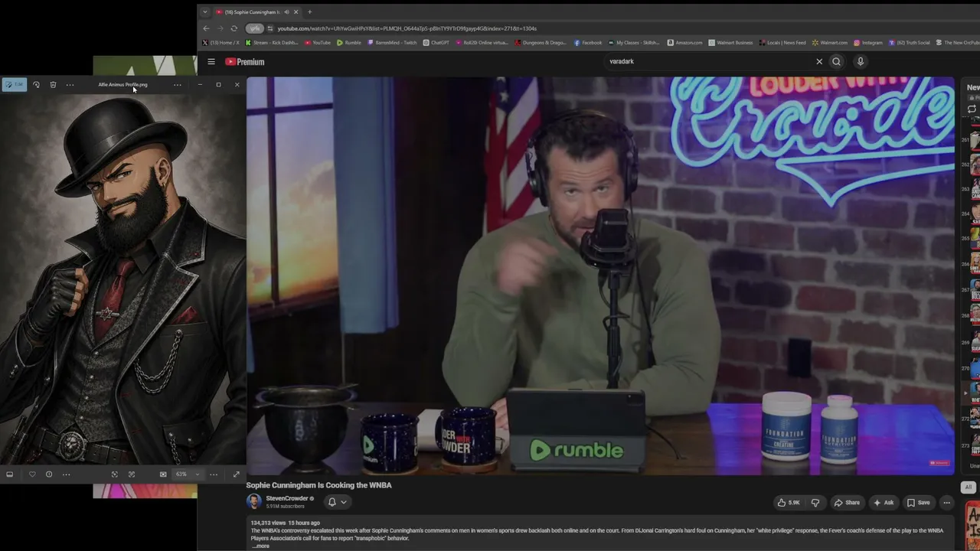The width and height of the screenshot is (980, 551).
Task: Like the video with thumbs up
Action: (789, 503)
